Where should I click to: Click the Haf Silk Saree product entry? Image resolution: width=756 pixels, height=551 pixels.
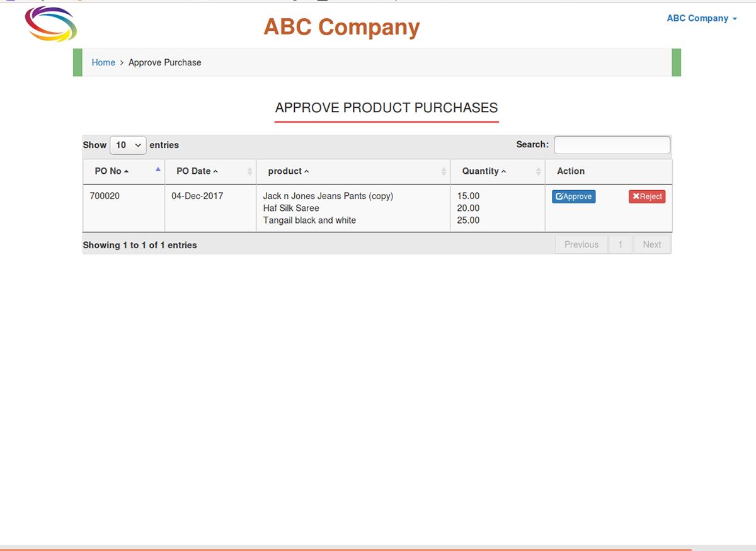click(291, 208)
